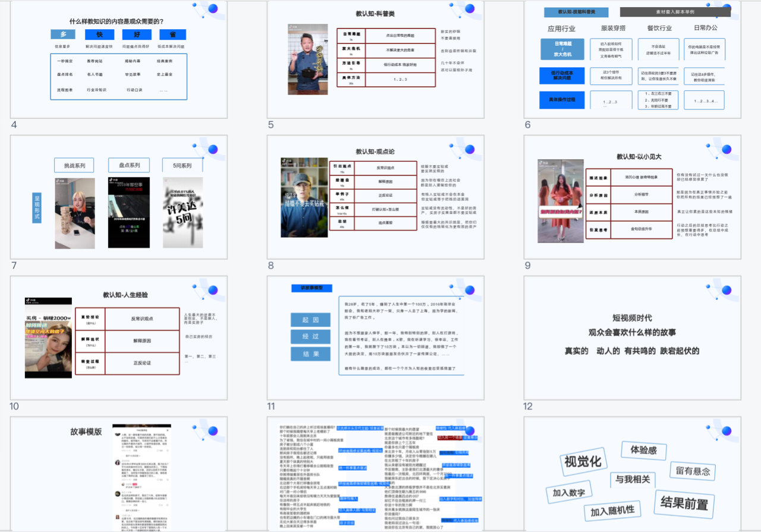Click slide number label 7
761x532 pixels.
[14, 266]
